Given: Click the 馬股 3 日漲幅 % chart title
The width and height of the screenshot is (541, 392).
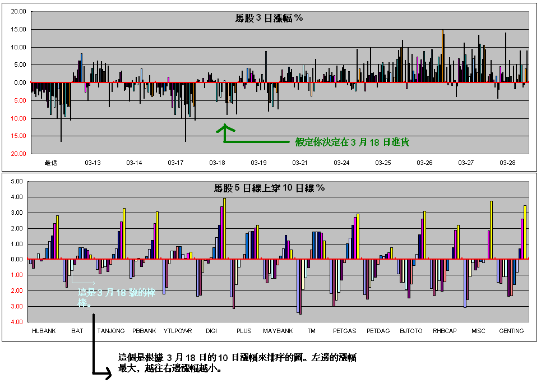Looking at the screenshot, I should pos(269,18).
